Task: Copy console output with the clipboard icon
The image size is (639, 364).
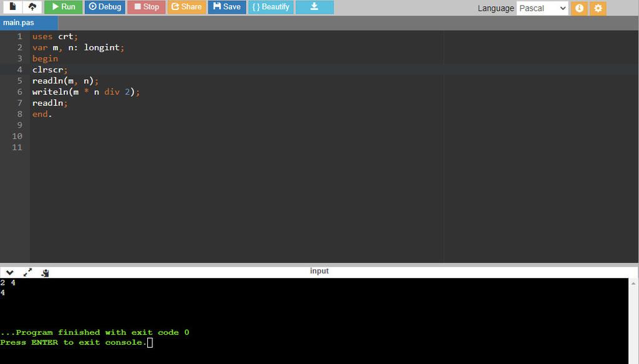Action: pos(45,272)
